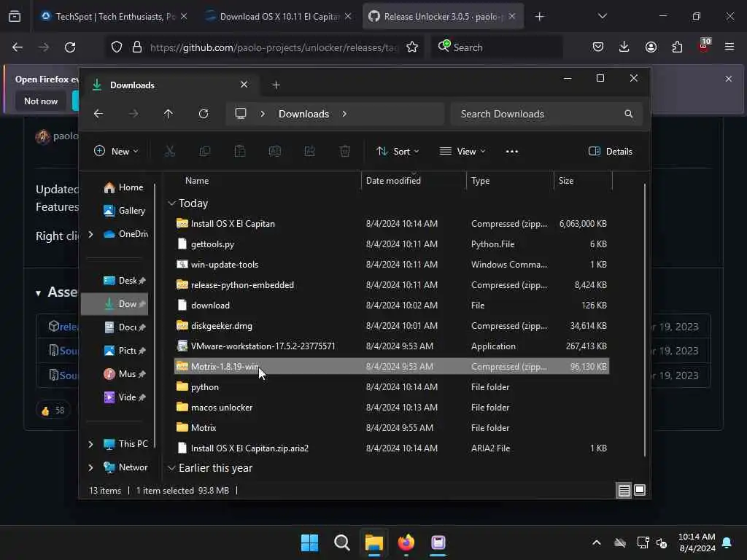
Task: Open Firefox downloads panel
Action: 624,47
